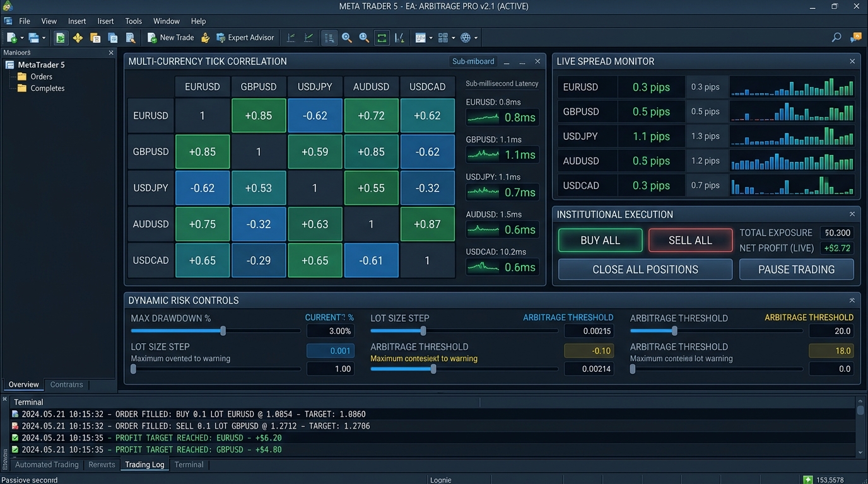Click the blue overlapping windows toolbar icon
This screenshot has width=868, height=484.
click(x=113, y=38)
